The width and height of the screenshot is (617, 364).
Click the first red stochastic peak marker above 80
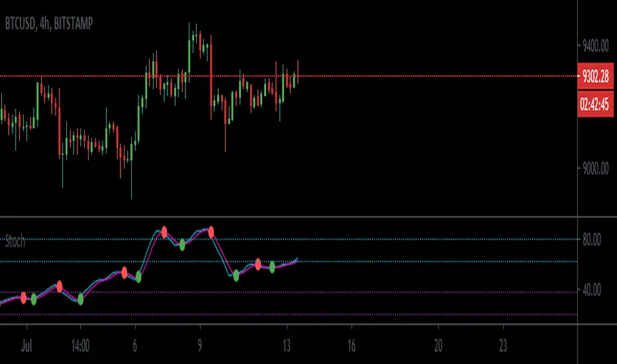[x=164, y=232]
